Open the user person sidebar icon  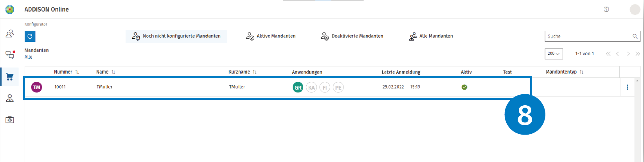pyautogui.click(x=10, y=99)
